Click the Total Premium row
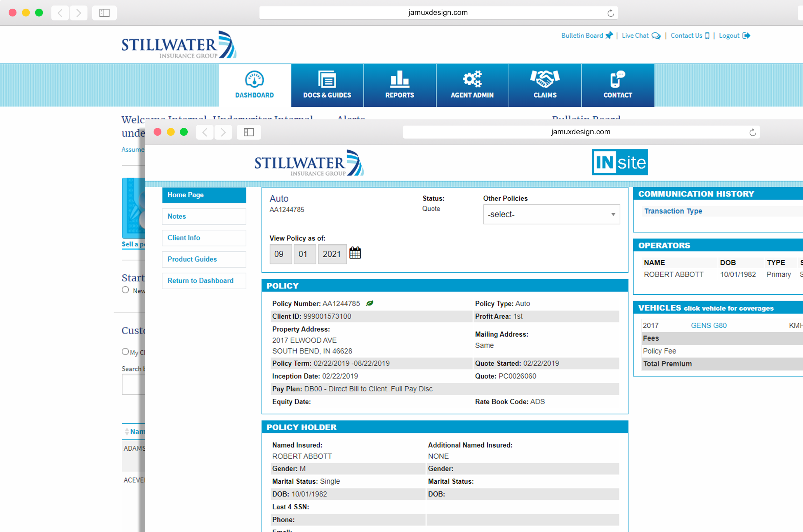The image size is (803, 532). click(722, 364)
